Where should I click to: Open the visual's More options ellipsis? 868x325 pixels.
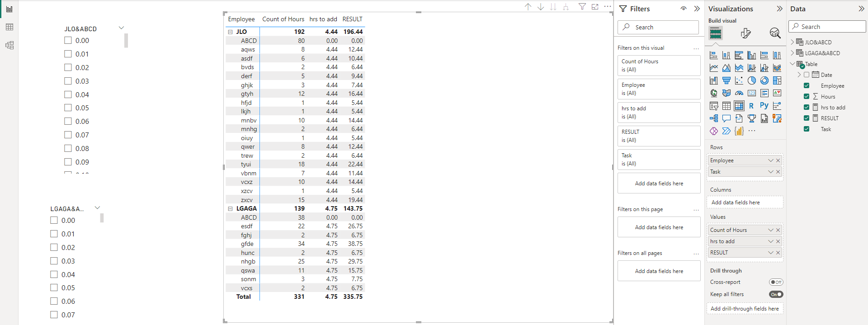tap(608, 6)
